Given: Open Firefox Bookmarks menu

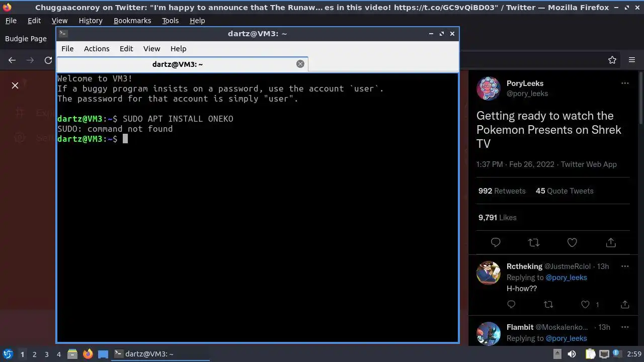Looking at the screenshot, I should (132, 21).
